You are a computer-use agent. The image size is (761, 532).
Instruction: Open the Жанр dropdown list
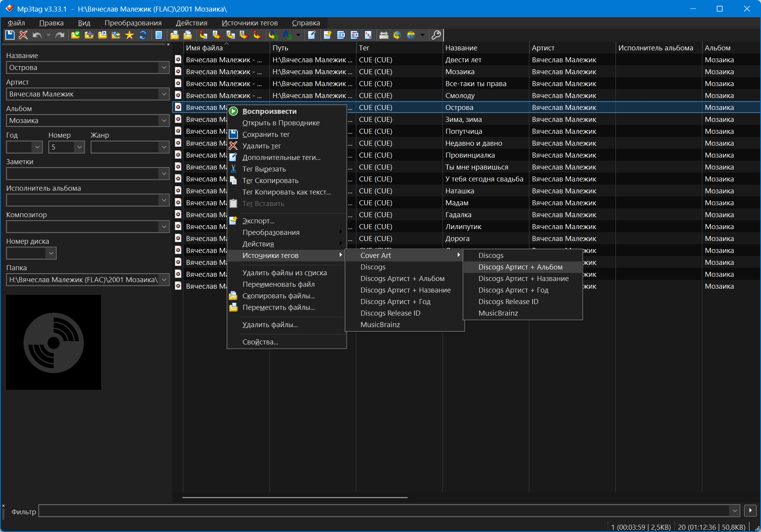click(x=164, y=147)
